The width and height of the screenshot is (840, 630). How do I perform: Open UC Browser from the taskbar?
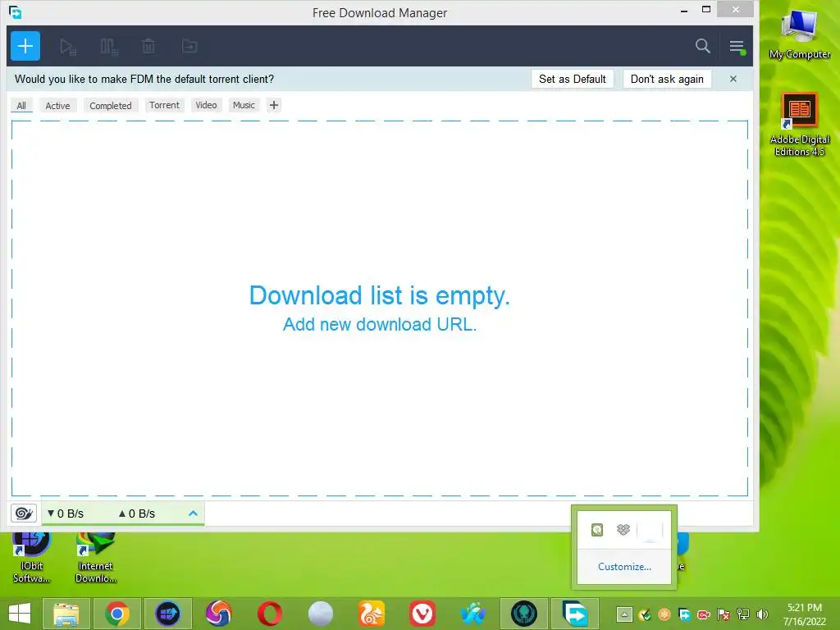click(x=372, y=614)
